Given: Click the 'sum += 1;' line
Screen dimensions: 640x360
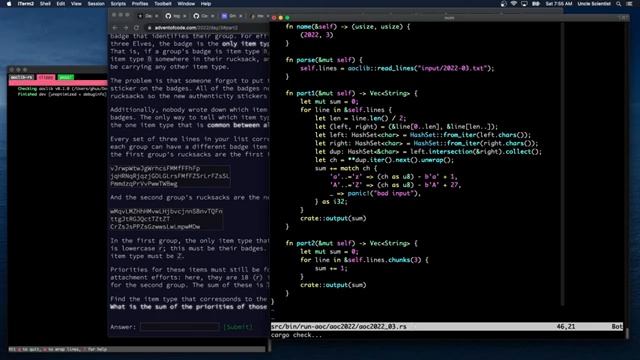Looking at the screenshot, I should (331, 268).
